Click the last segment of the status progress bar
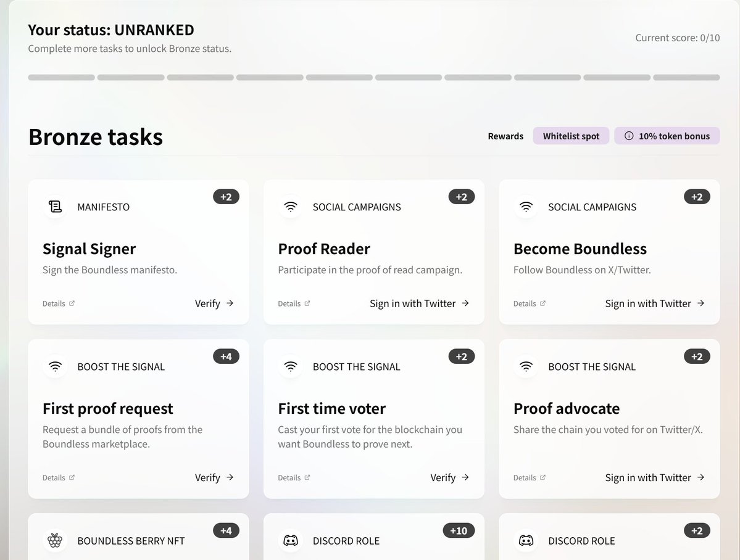This screenshot has width=740, height=560. point(686,77)
